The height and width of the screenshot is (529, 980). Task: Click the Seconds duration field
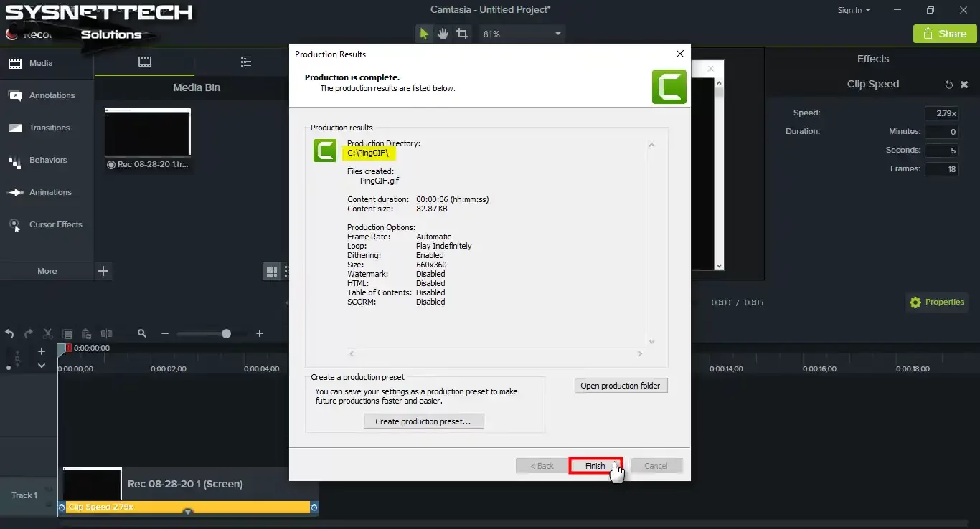942,151
